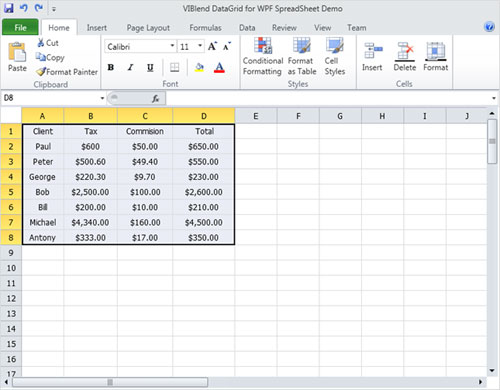Screen dimensions: 500x390
Task: Click horizontal scrollbar right arrow
Action: [x=480, y=382]
